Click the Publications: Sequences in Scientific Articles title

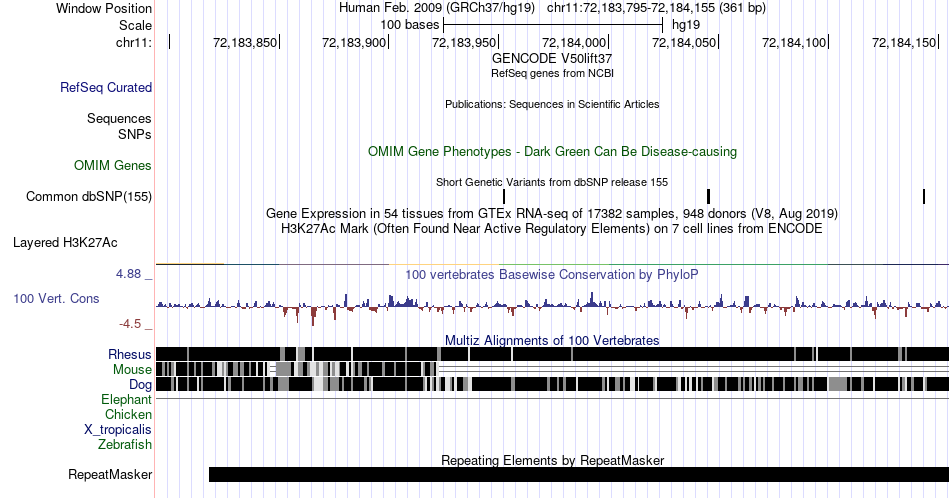point(552,104)
